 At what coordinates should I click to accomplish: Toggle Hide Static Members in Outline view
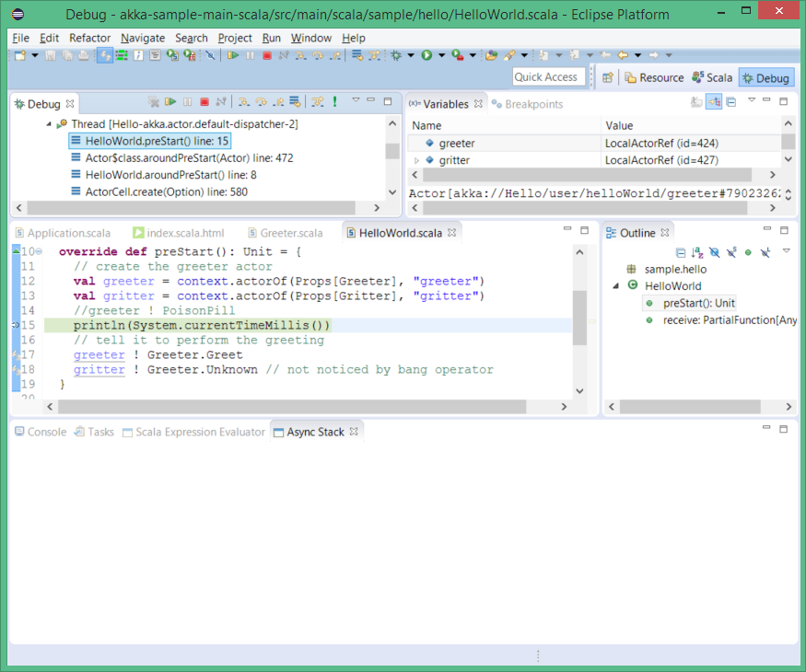point(730,252)
